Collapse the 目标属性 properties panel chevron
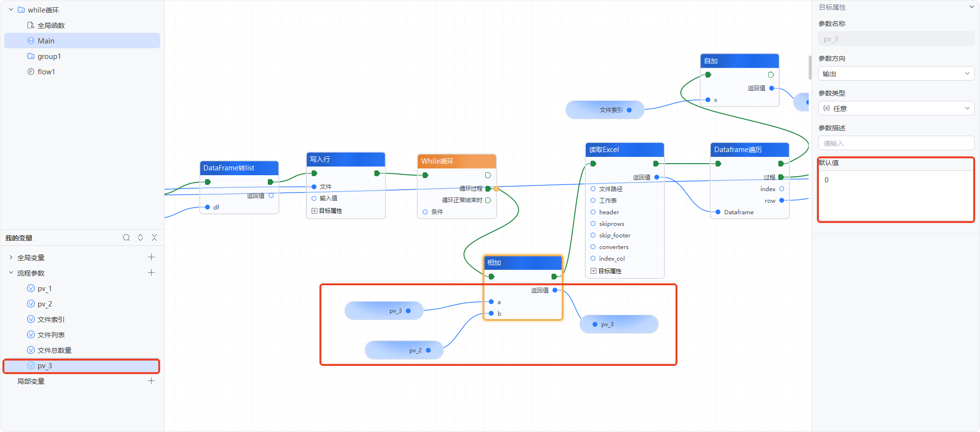The height and width of the screenshot is (432, 980). 971,7
